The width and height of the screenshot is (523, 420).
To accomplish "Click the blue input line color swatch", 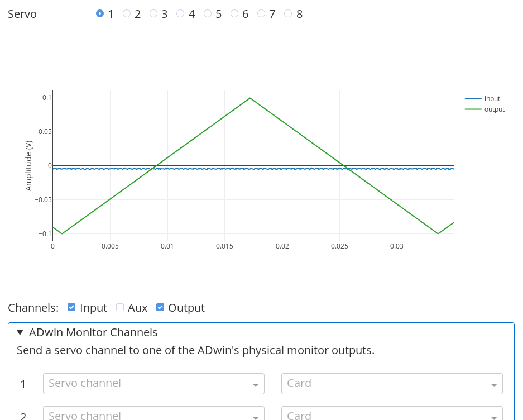I will (473, 99).
